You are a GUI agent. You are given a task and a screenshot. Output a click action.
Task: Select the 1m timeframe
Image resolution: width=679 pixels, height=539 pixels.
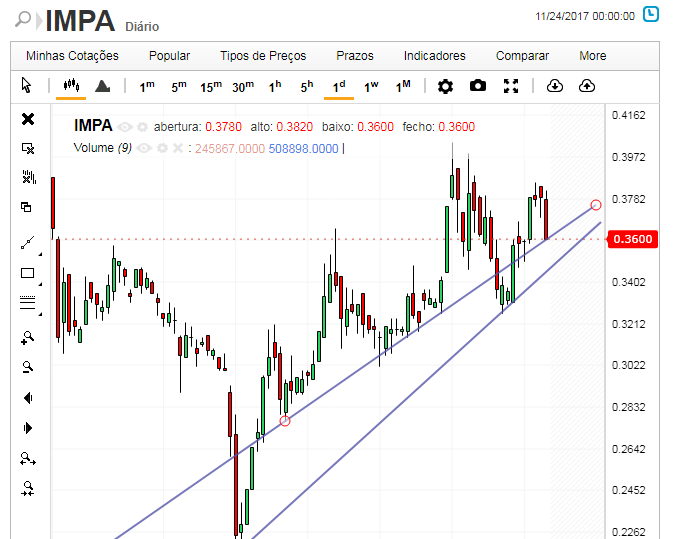(x=147, y=86)
